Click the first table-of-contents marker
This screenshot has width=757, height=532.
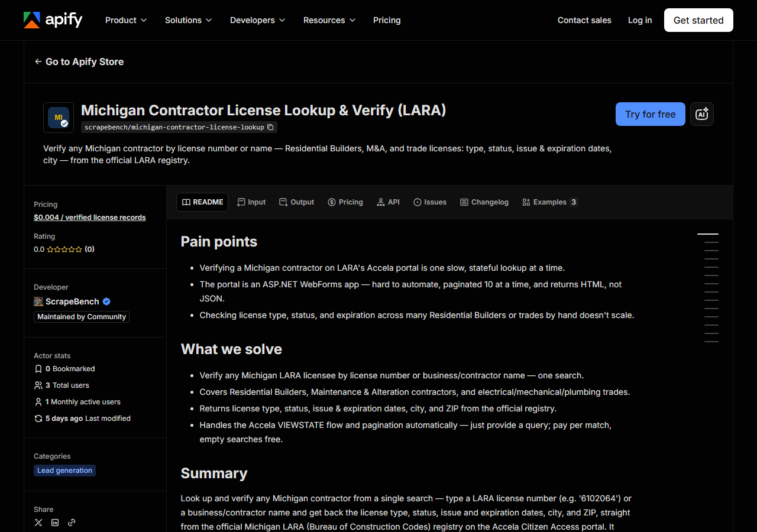coord(708,234)
